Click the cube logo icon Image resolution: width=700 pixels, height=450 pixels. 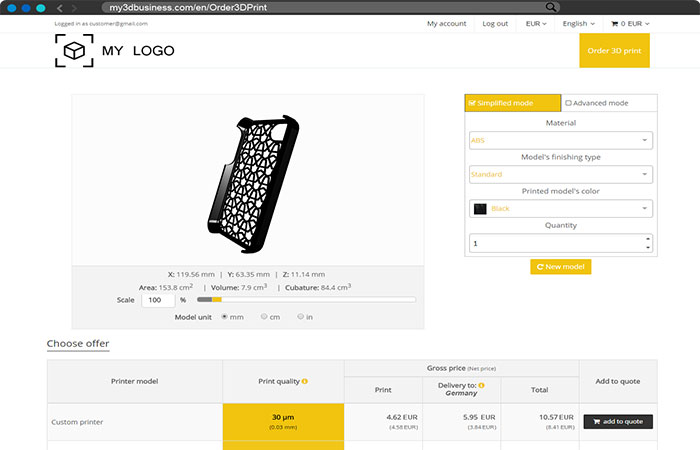pos(74,50)
